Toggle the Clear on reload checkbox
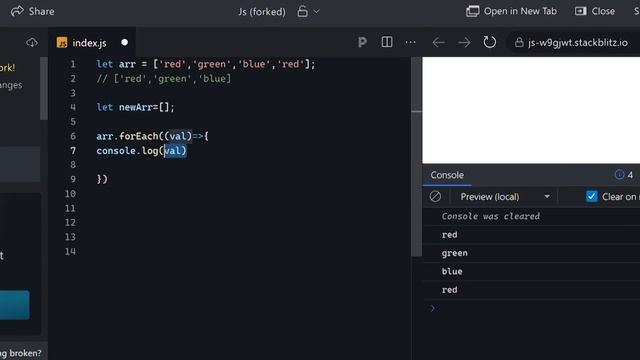The height and width of the screenshot is (360, 640). [591, 196]
